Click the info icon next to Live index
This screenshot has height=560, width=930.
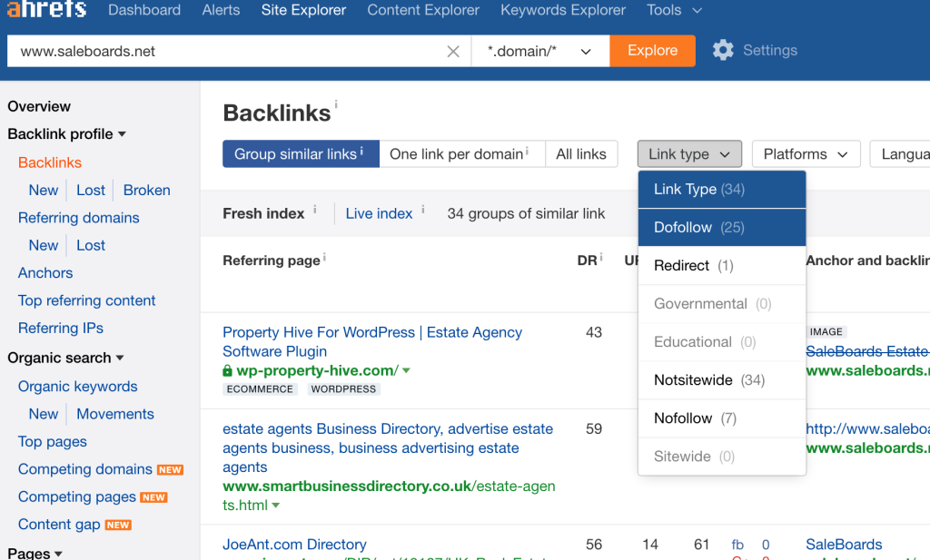[x=423, y=209]
